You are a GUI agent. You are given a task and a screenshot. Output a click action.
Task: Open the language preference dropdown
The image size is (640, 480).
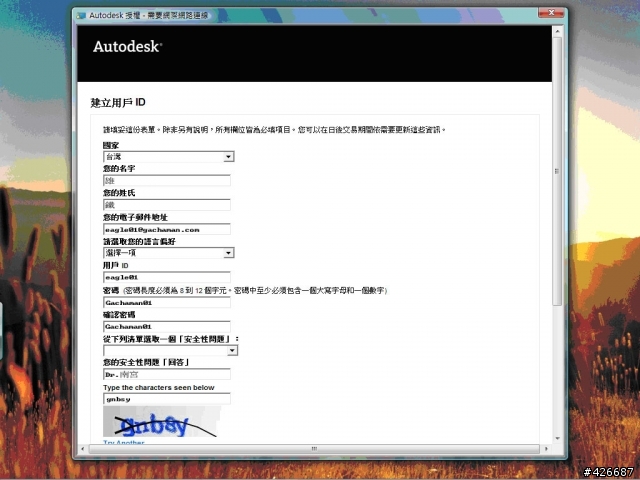point(169,253)
